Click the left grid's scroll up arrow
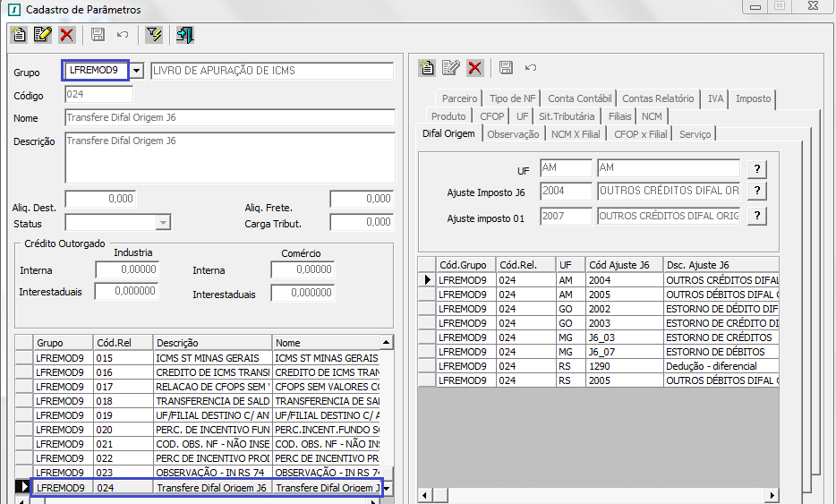 pos(386,343)
